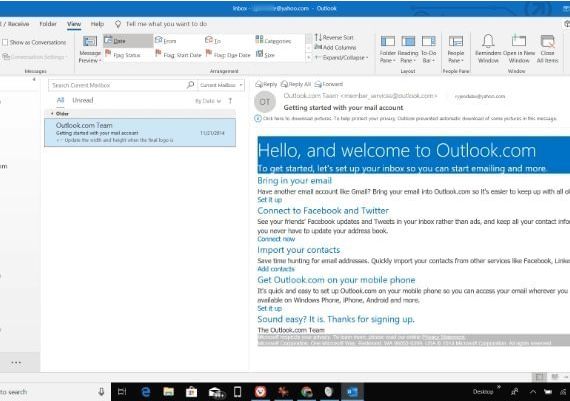The height and width of the screenshot is (401, 570).
Task: Show Unread messages filter tab
Action: [x=83, y=100]
